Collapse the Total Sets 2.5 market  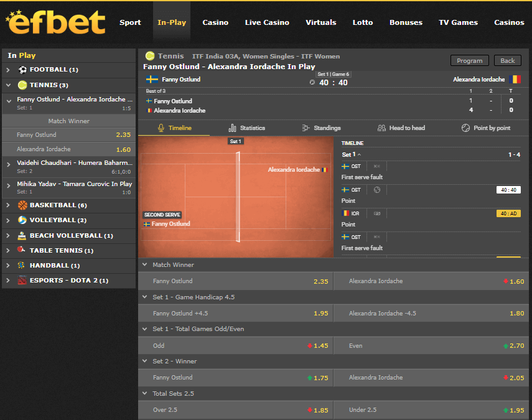tap(145, 393)
